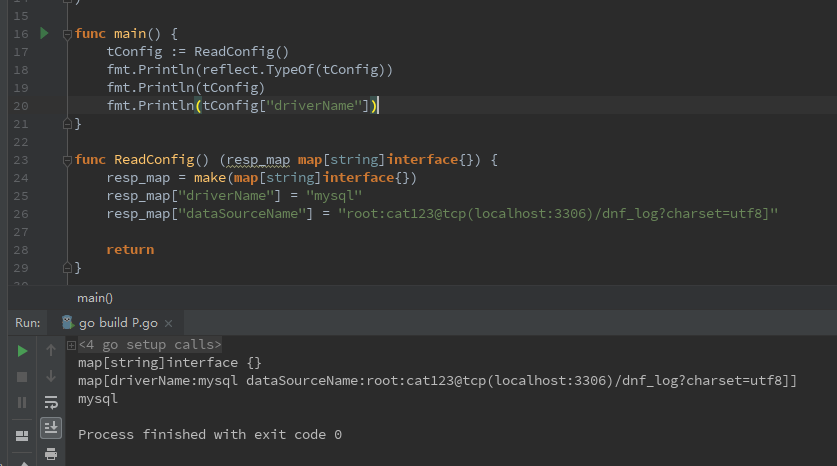Click the console line 'map[string]interface {}'
The height and width of the screenshot is (466, 837).
pyautogui.click(x=170, y=363)
